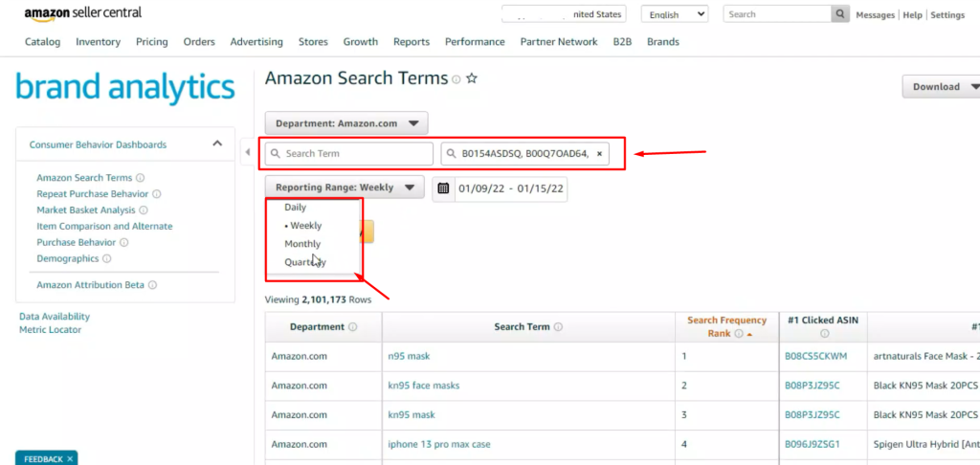
Task: Open the B2B menu
Action: coord(622,42)
